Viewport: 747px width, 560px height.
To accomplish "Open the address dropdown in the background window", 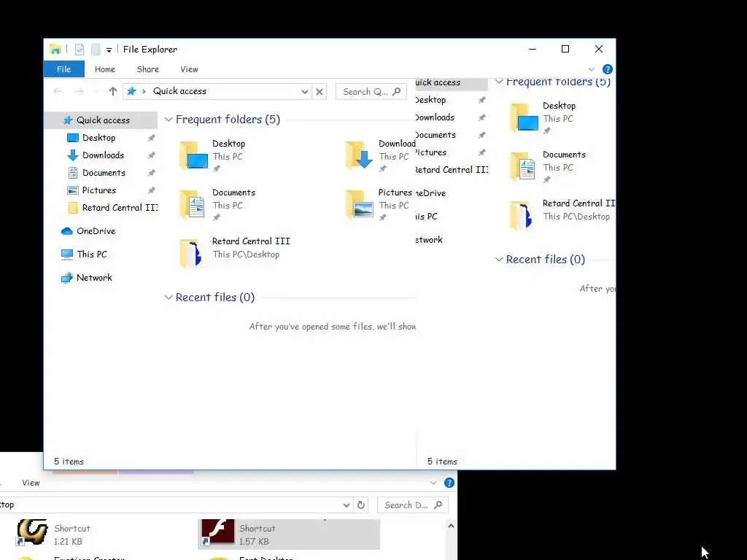I will pyautogui.click(x=347, y=505).
